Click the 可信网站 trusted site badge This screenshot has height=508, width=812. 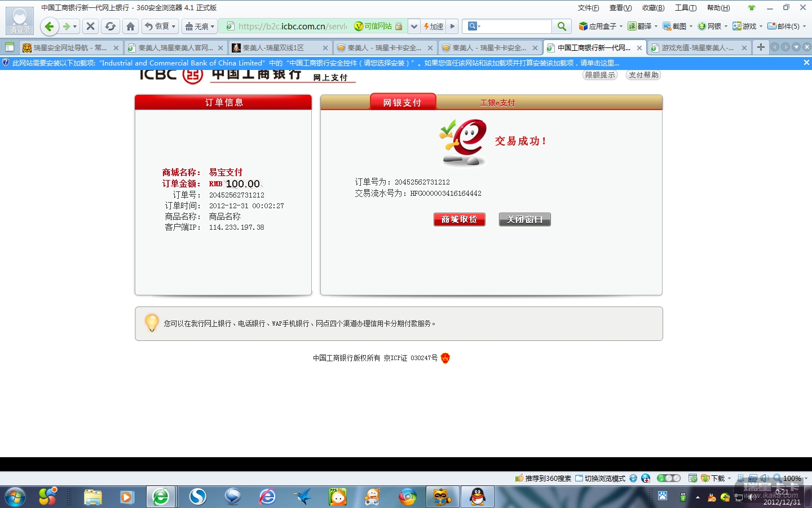pyautogui.click(x=373, y=27)
